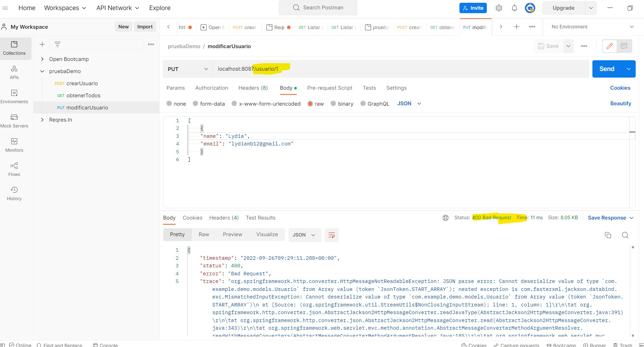
Task: Select form-data body radio
Action: pyautogui.click(x=195, y=104)
